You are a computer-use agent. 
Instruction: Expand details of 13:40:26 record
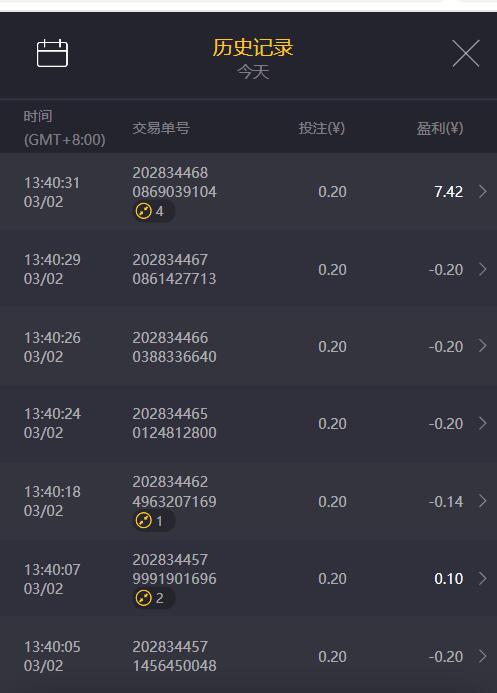[x=483, y=346]
